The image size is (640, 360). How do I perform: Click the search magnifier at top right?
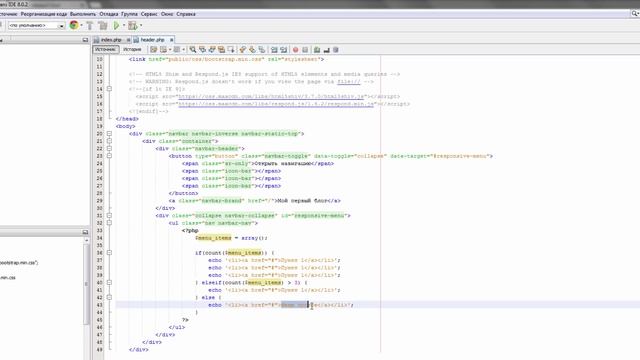click(635, 13)
